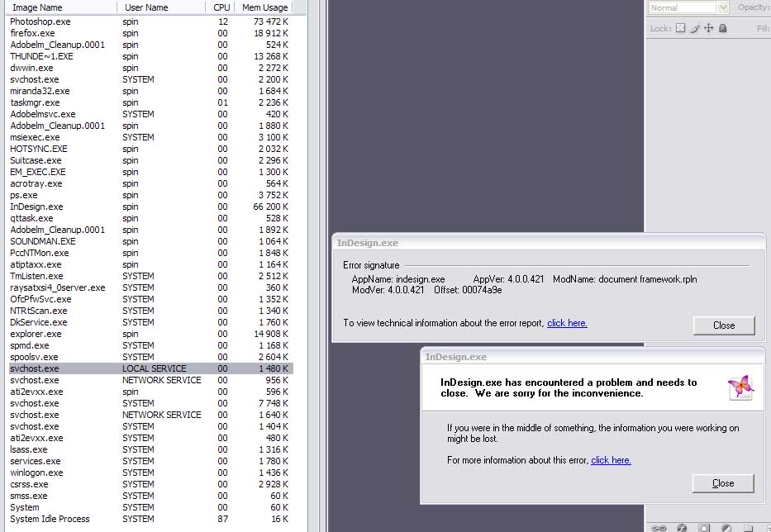771x532 pixels.
Task: Select OfcPfwSvc.exe process row
Action: (151, 299)
